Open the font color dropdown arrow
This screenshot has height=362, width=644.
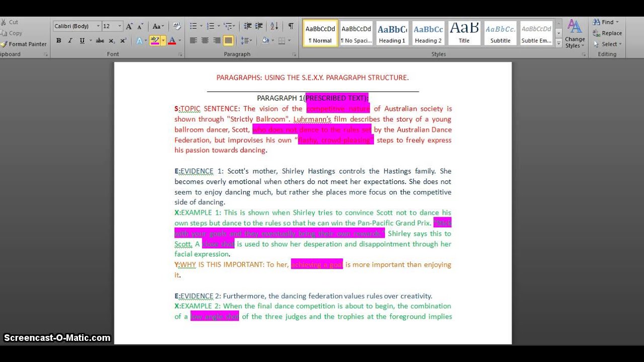point(180,41)
